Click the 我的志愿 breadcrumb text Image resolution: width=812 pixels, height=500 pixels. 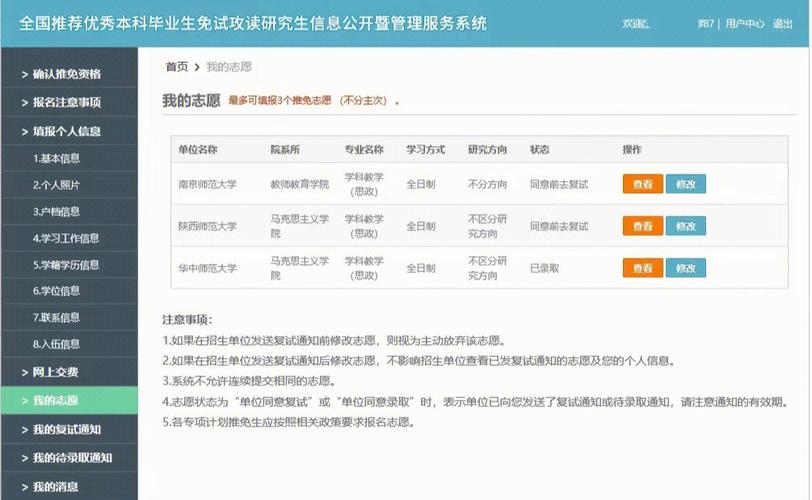(229, 67)
